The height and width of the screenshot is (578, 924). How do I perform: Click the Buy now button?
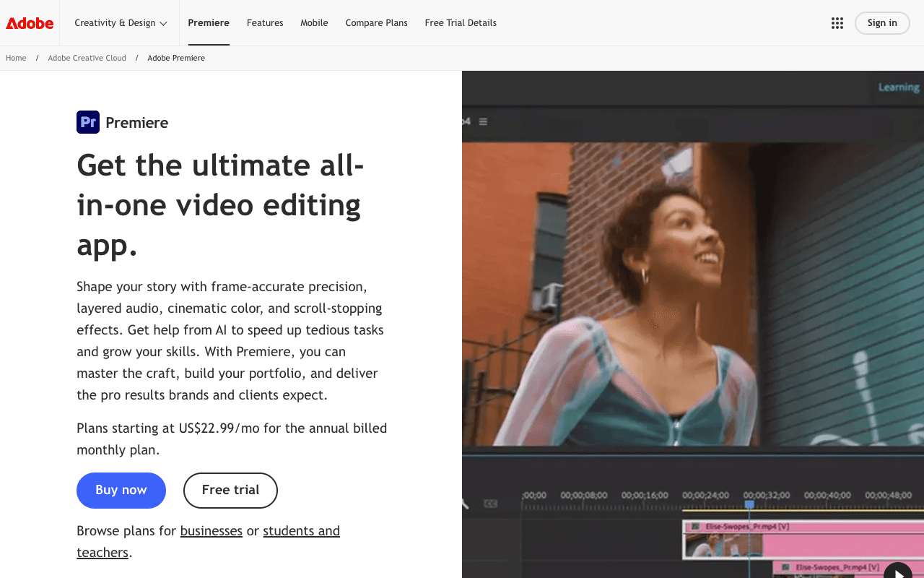click(x=121, y=490)
